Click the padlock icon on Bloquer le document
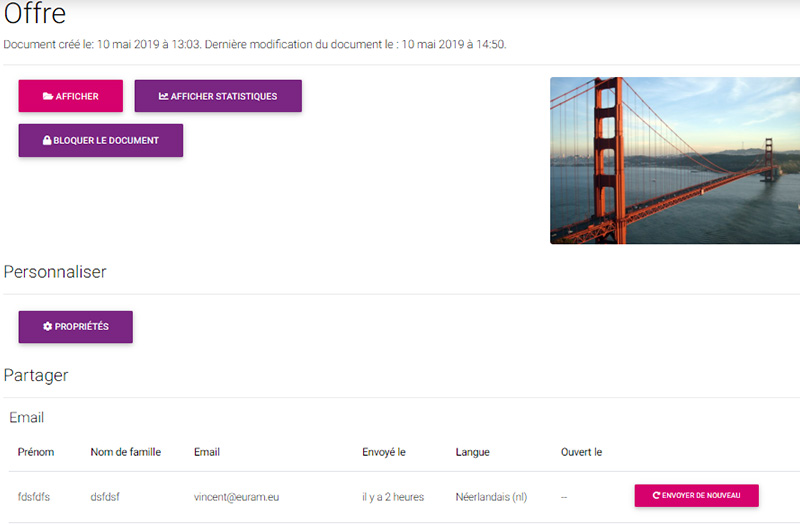The image size is (800, 524). [x=47, y=141]
